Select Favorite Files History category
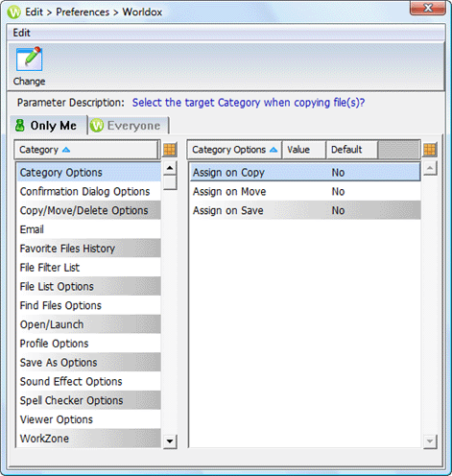Image resolution: width=452 pixels, height=476 pixels. click(88, 249)
